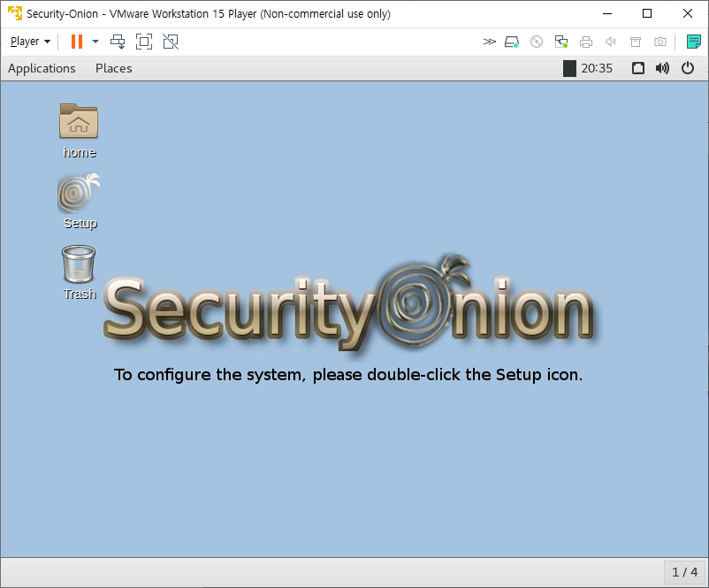Maximize the VMware Player window
709x588 pixels.
pyautogui.click(x=647, y=13)
